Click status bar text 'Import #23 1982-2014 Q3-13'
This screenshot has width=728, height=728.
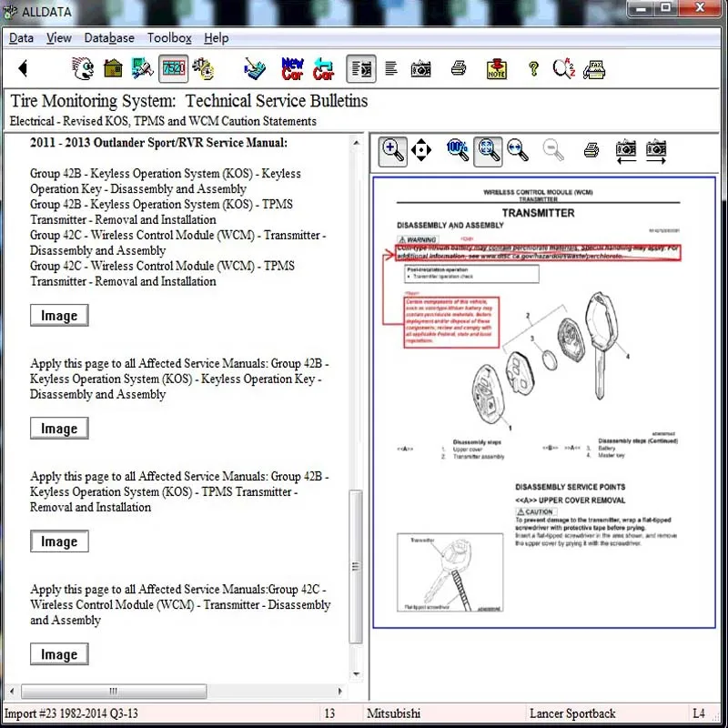[x=71, y=713]
